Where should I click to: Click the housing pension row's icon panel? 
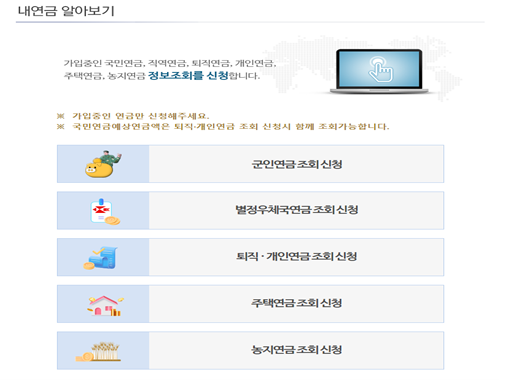tap(103, 304)
